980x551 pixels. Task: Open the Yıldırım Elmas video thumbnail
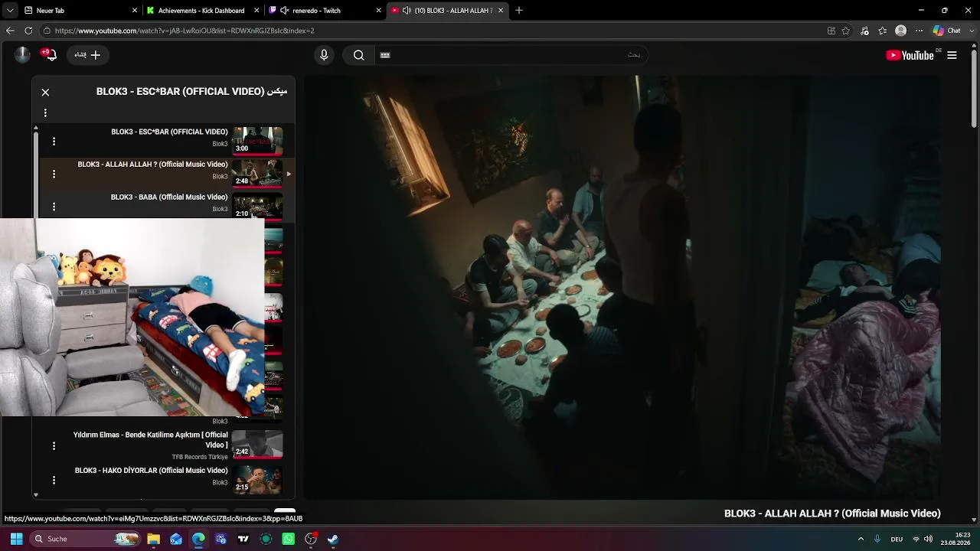click(x=257, y=444)
